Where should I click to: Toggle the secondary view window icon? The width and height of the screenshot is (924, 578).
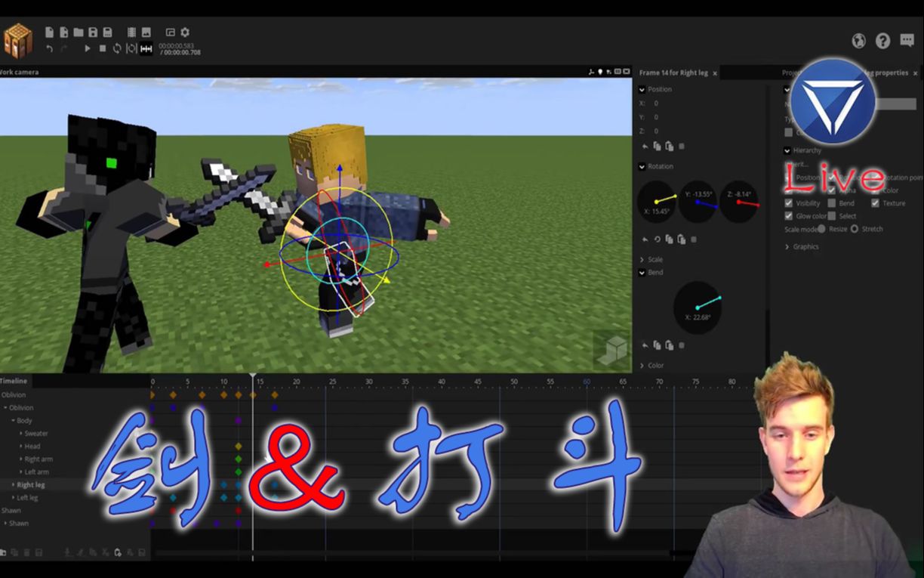pos(170,32)
